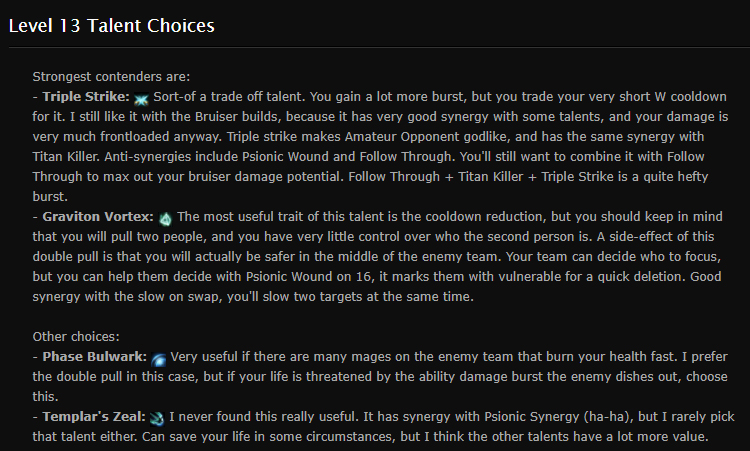Click the Triple Strike talent icon
Screen dimensions: 750x451
pos(141,99)
